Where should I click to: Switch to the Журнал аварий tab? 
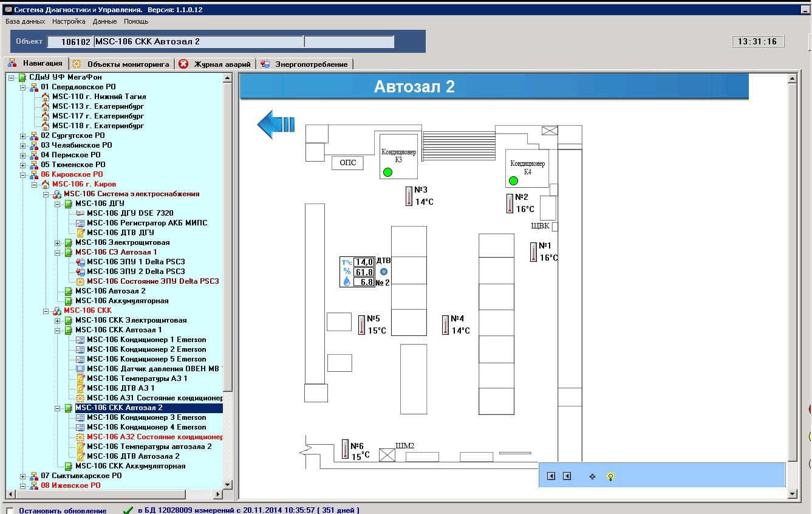click(x=215, y=64)
